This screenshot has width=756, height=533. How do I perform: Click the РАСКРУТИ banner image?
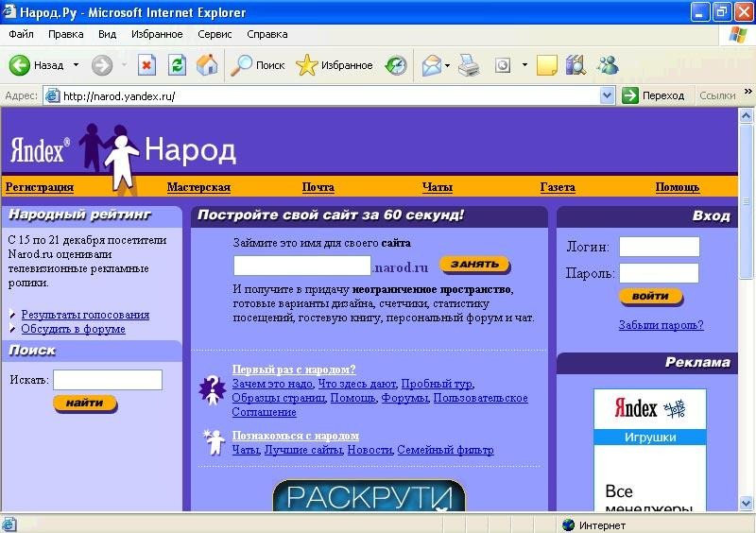[369, 495]
